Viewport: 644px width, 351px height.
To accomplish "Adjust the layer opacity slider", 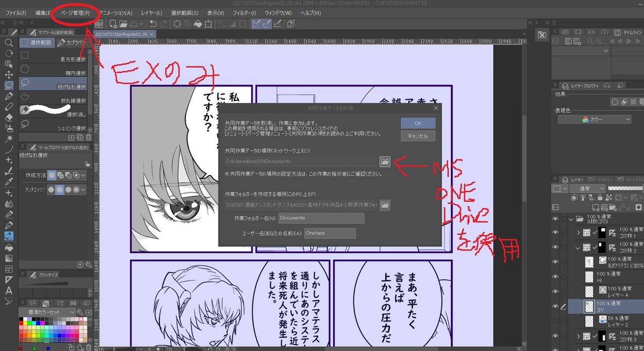I will pos(626,189).
